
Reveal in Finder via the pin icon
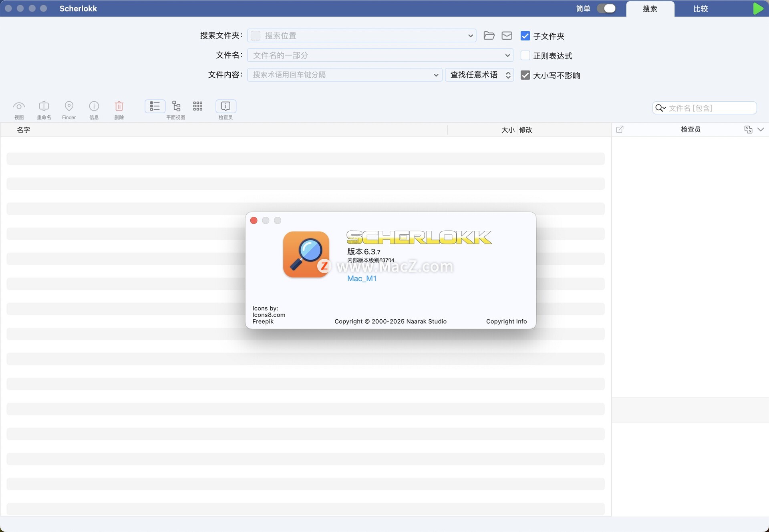tap(69, 106)
